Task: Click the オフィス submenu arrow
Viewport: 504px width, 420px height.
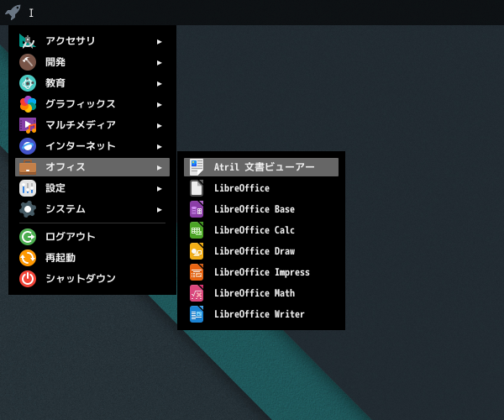Action: (159, 168)
